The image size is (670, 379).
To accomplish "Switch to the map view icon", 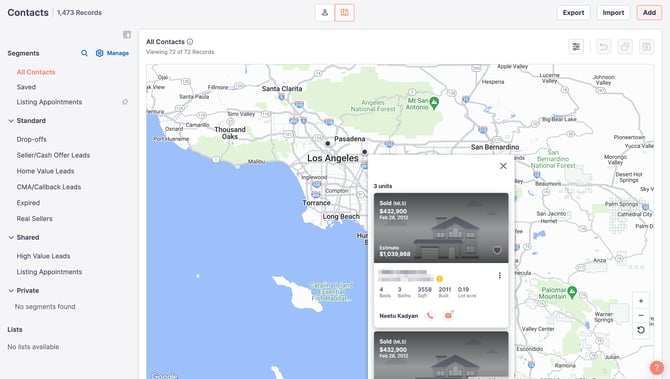I will click(344, 13).
